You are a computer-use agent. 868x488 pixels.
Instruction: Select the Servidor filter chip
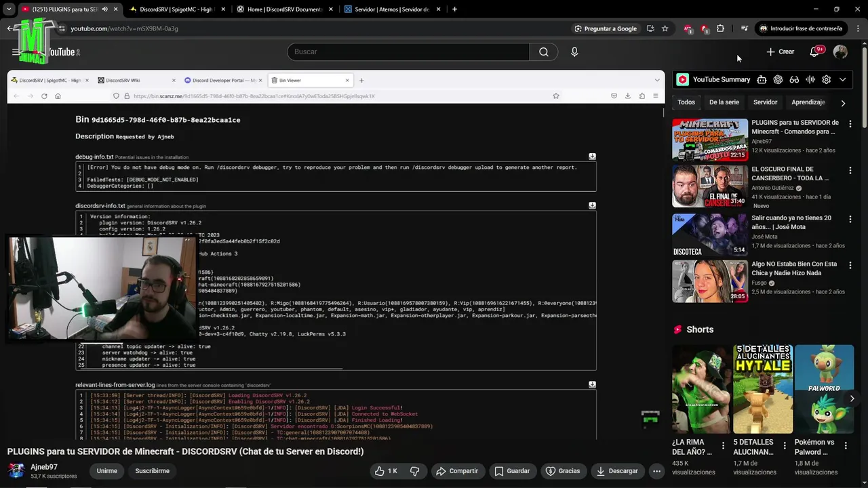click(x=765, y=102)
